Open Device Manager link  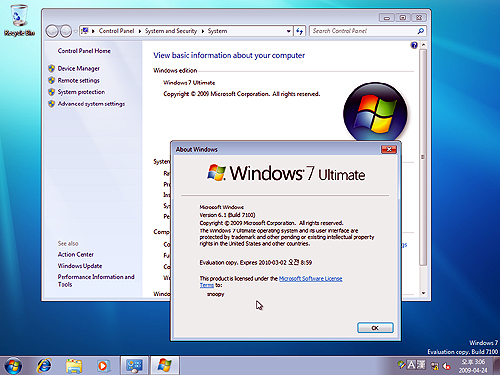tap(79, 69)
